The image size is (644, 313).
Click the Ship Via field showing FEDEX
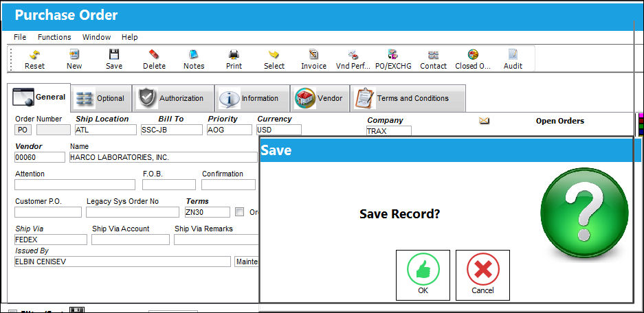(x=51, y=240)
